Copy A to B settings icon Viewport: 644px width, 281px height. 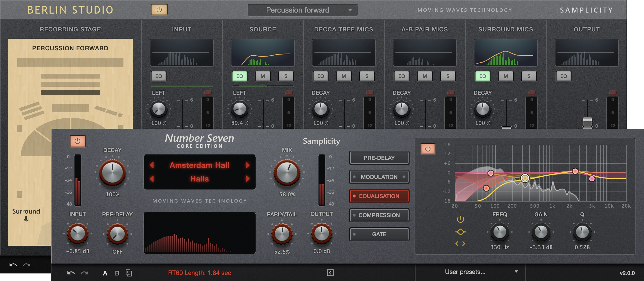[129, 273]
